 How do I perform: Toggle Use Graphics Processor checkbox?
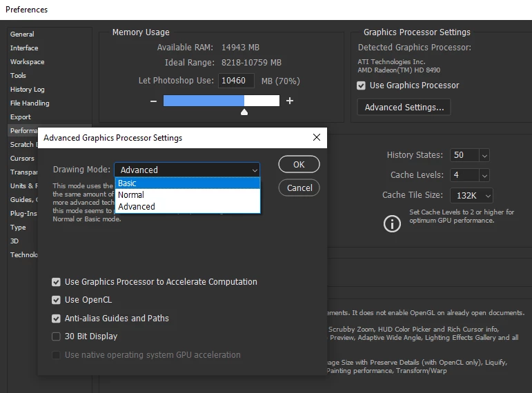(361, 85)
